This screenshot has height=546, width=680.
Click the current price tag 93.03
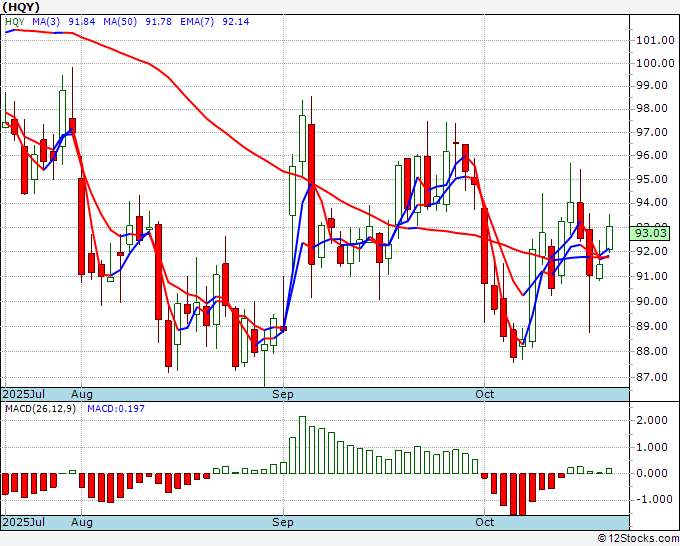coord(651,233)
